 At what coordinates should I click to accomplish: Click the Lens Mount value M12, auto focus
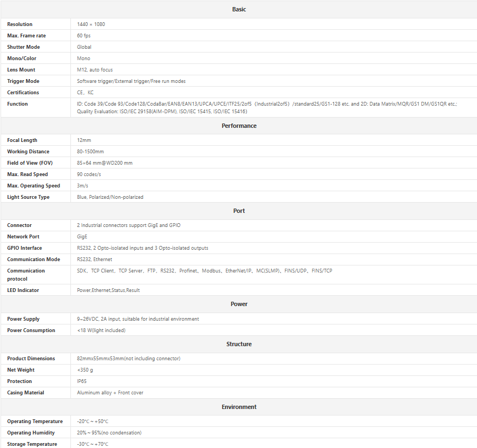click(95, 70)
